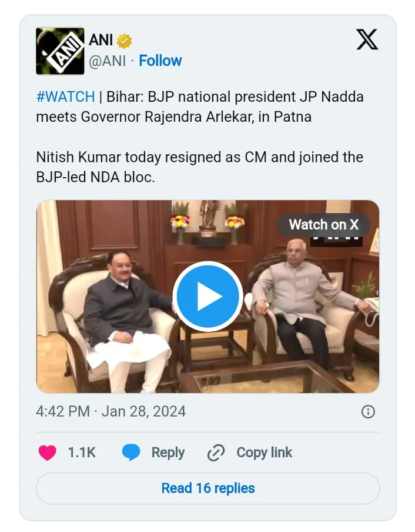Image resolution: width=415 pixels, height=532 pixels.
Task: Open the info icon beside the timestamp
Action: click(x=368, y=411)
